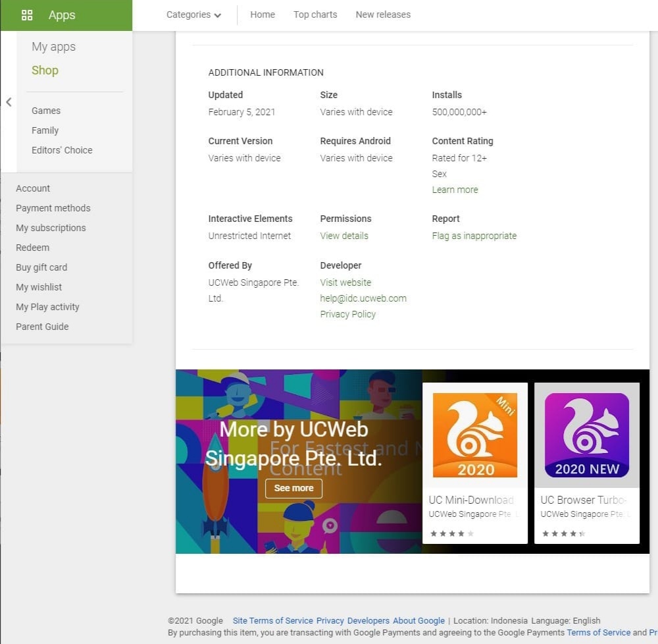This screenshot has height=644, width=658.
Task: Open the Account page
Action: 33,188
